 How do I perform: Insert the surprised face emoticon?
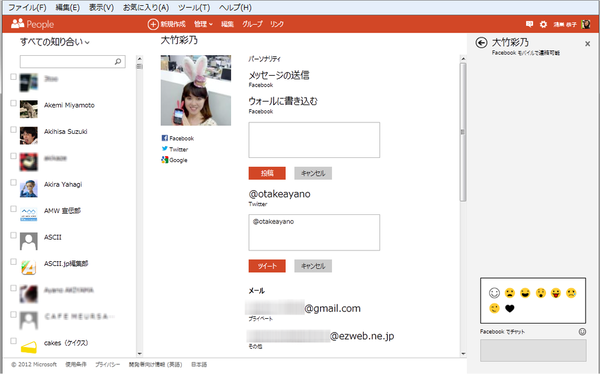(541, 293)
